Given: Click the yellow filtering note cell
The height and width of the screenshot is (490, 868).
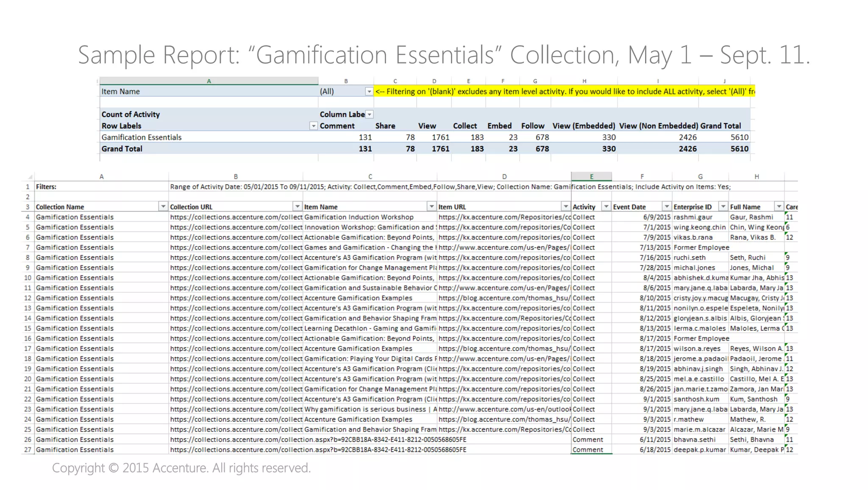Looking at the screenshot, I should point(564,92).
